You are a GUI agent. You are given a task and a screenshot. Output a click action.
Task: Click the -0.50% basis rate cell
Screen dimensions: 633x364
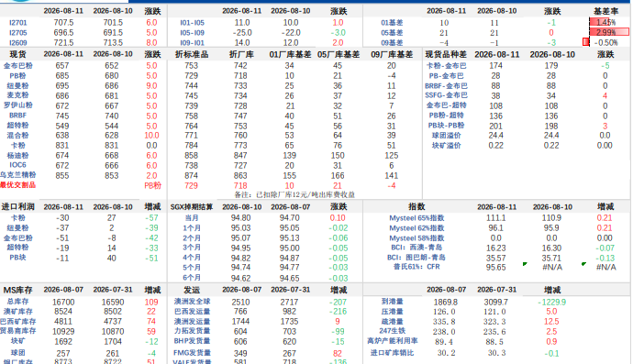click(605, 42)
